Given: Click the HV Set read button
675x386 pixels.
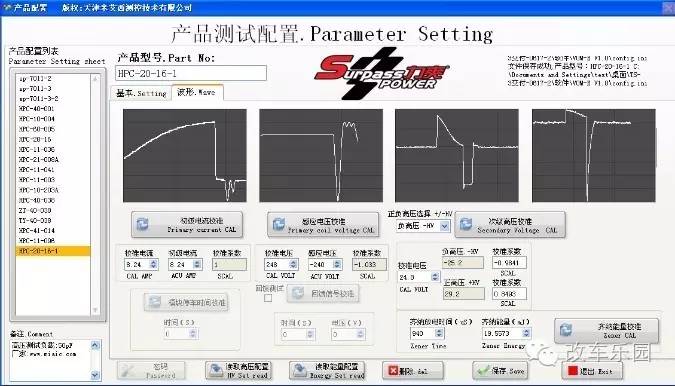Looking at the screenshot, I should pyautogui.click(x=239, y=371).
